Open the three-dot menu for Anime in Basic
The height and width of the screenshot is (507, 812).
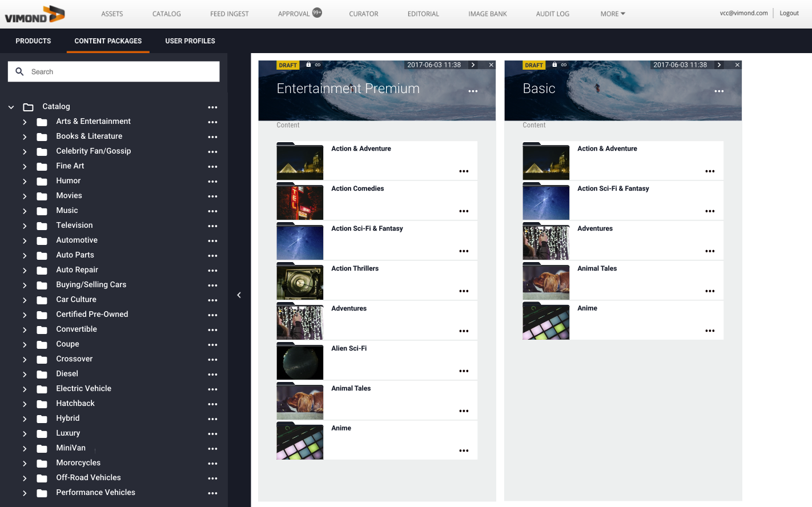710,331
